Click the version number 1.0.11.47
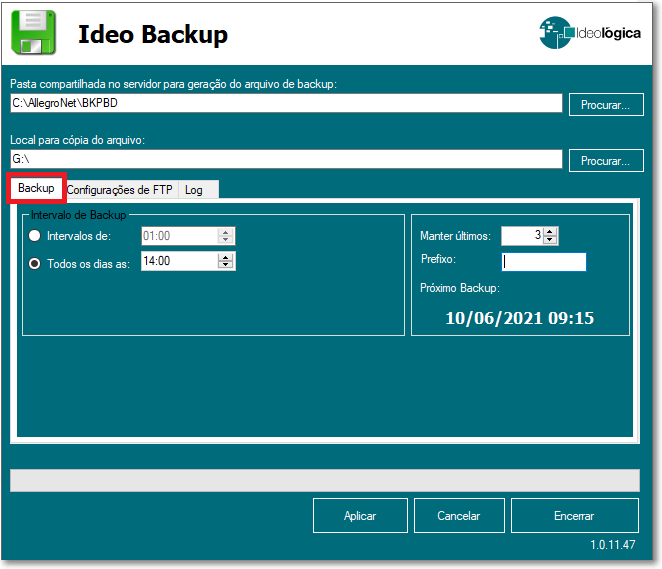The height and width of the screenshot is (569, 662). [613, 545]
